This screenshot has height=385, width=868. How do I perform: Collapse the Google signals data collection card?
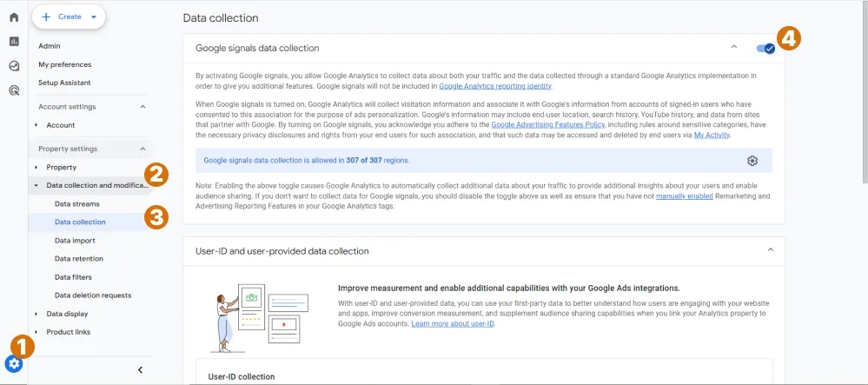click(734, 47)
